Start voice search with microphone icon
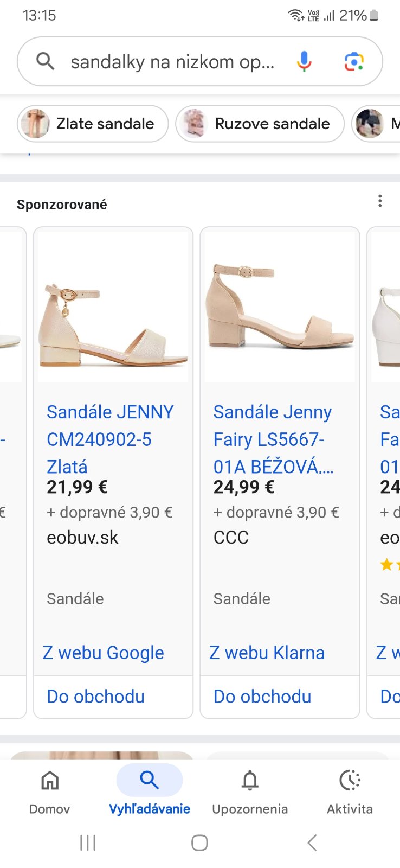 304,62
